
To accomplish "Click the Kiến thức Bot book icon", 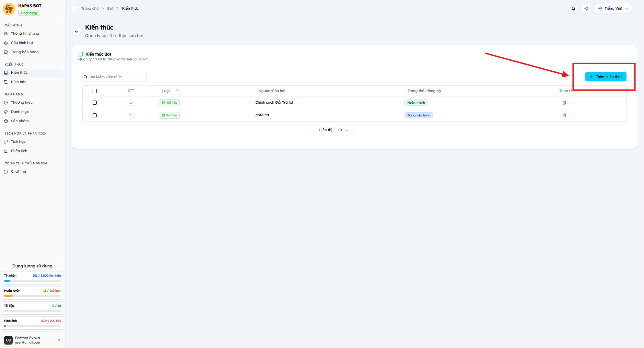I will (x=81, y=54).
